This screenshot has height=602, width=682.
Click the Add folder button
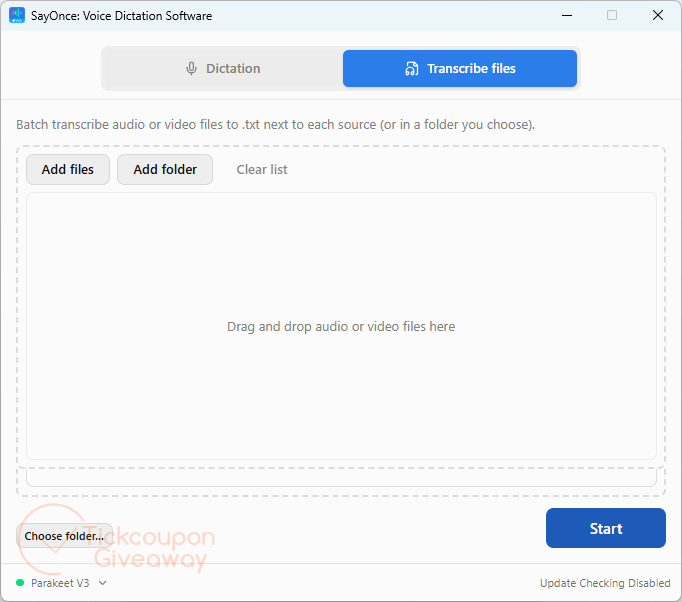165,170
